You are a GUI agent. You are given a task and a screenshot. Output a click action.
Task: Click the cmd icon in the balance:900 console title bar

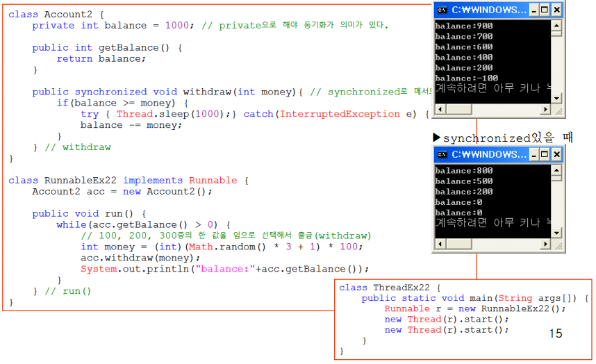[x=442, y=10]
